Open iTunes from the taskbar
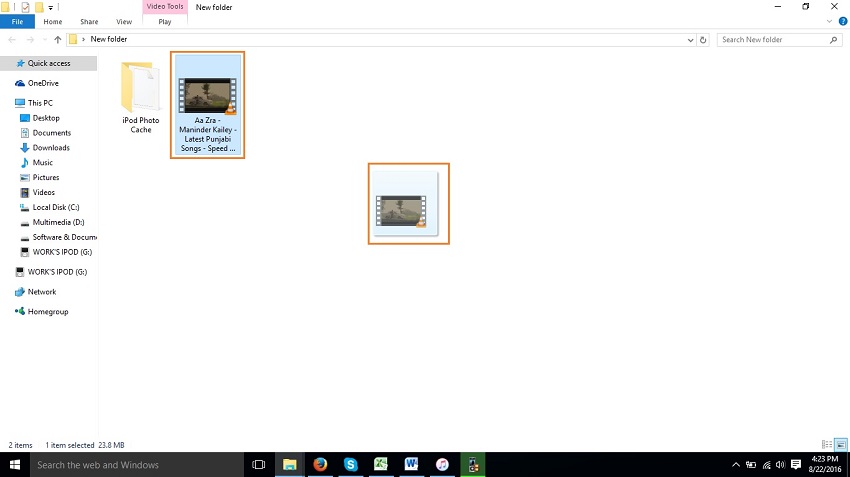The width and height of the screenshot is (850, 477). pyautogui.click(x=442, y=465)
